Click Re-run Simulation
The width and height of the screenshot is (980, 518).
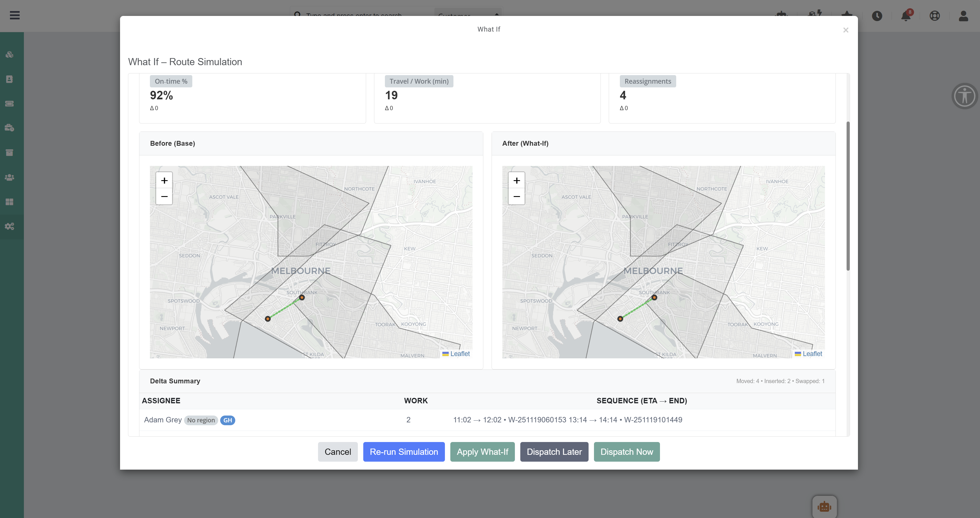click(x=404, y=452)
